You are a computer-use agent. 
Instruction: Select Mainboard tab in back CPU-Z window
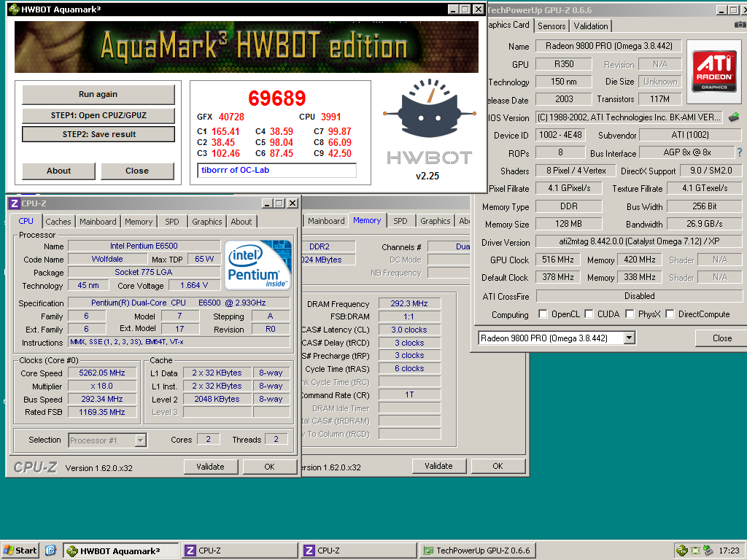(x=326, y=221)
